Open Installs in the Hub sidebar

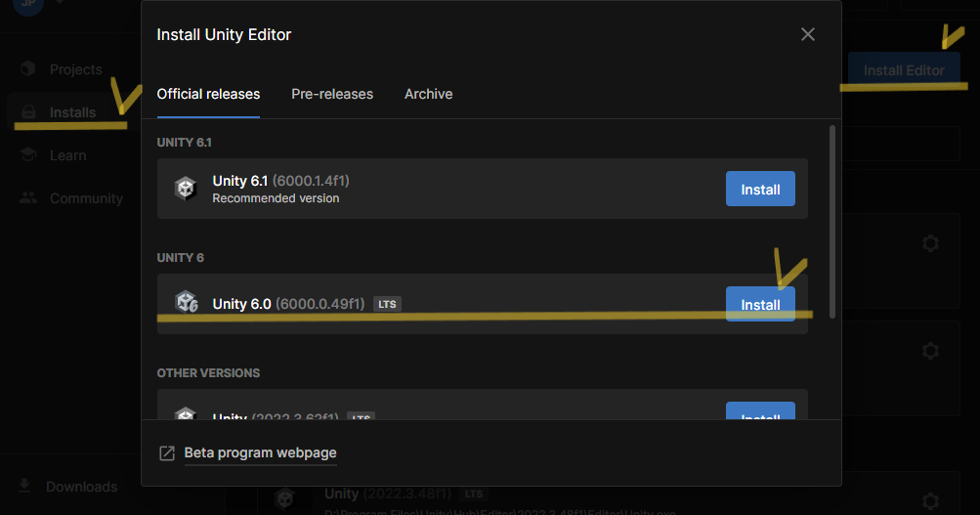tap(72, 112)
